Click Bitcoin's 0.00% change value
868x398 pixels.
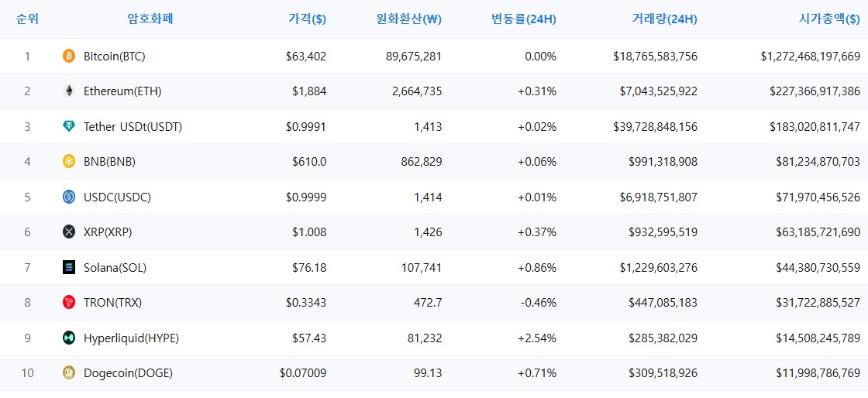pyautogui.click(x=541, y=56)
